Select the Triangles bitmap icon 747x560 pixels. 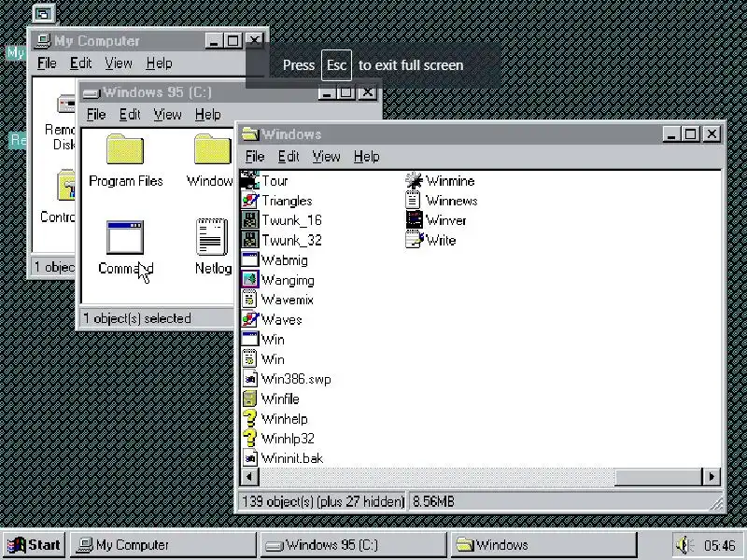[249, 201]
